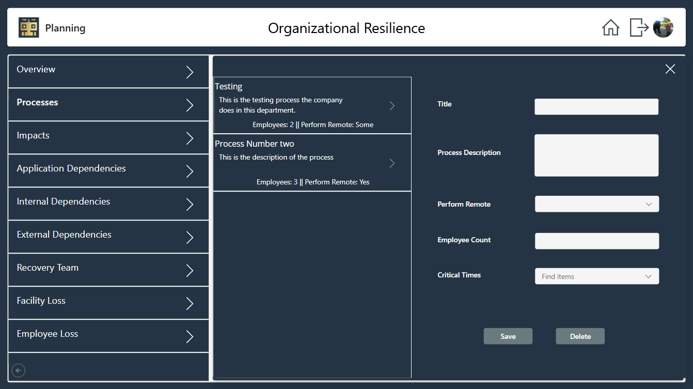Click chevron beside Internal Dependencies

[190, 205]
